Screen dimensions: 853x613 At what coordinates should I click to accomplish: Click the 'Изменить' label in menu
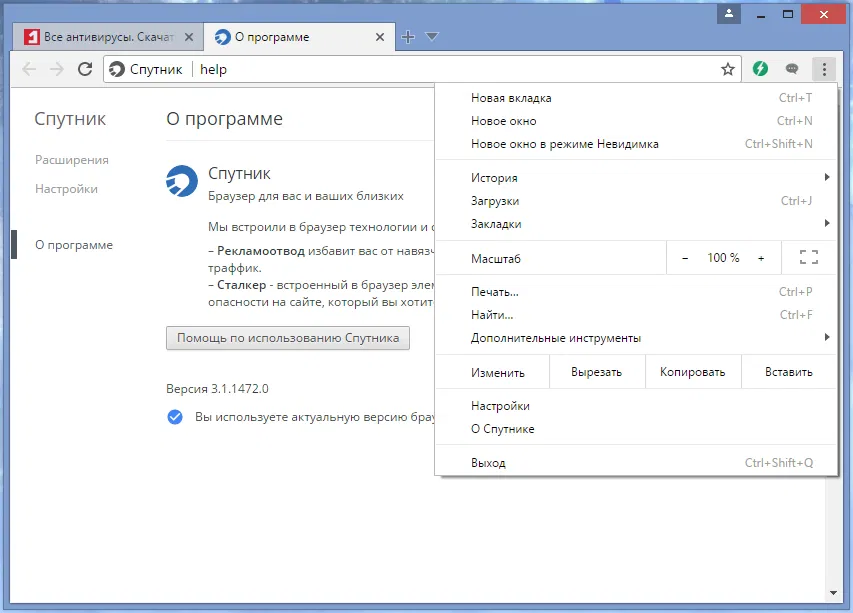click(498, 373)
